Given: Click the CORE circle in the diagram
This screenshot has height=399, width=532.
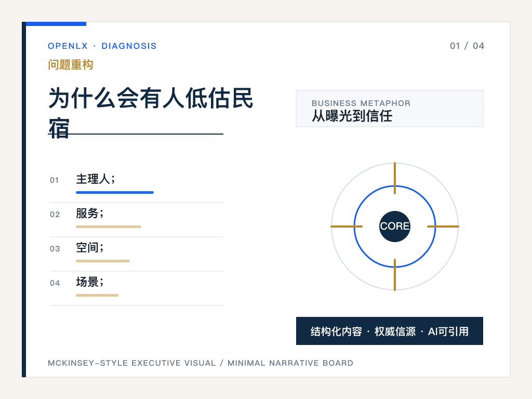Looking at the screenshot, I should [x=395, y=227].
